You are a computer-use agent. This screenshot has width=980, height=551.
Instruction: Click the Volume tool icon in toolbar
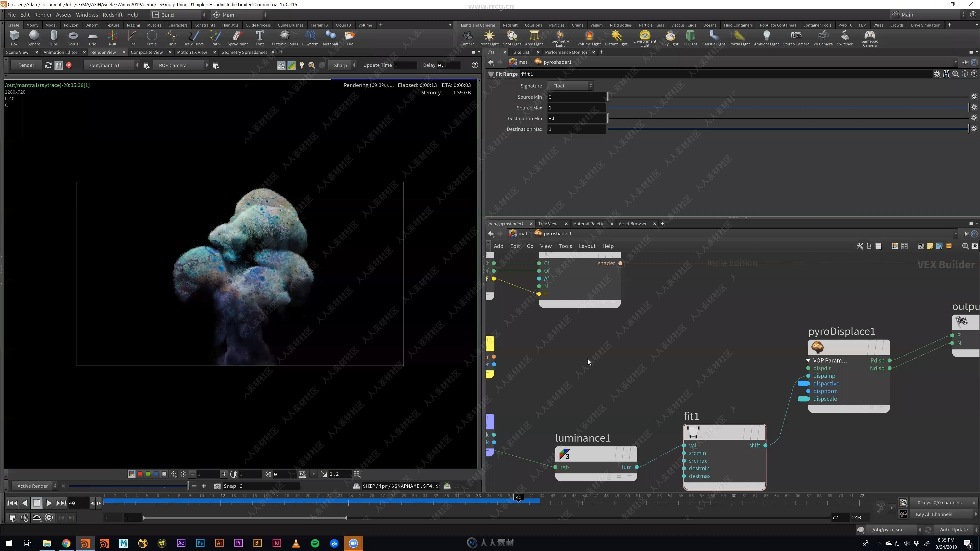click(x=366, y=26)
